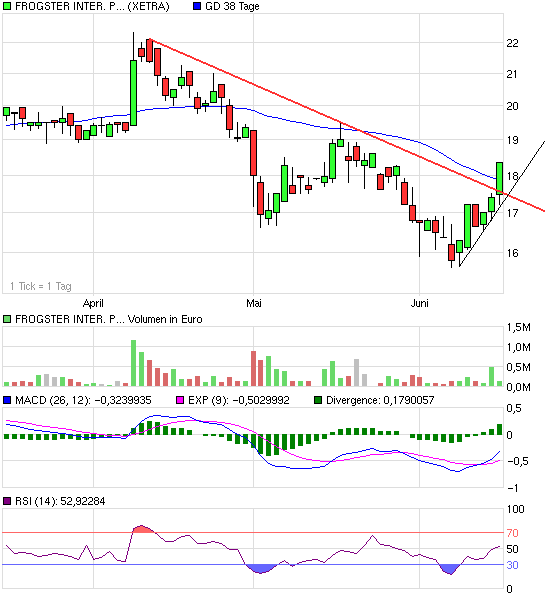Click the green FROGSTER legend swatch at top
The height and width of the screenshot is (597, 545).
pos(7,6)
